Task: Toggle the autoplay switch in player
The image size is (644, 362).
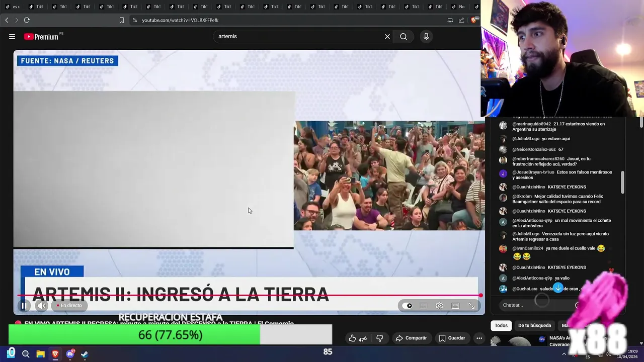Action: (x=408, y=306)
